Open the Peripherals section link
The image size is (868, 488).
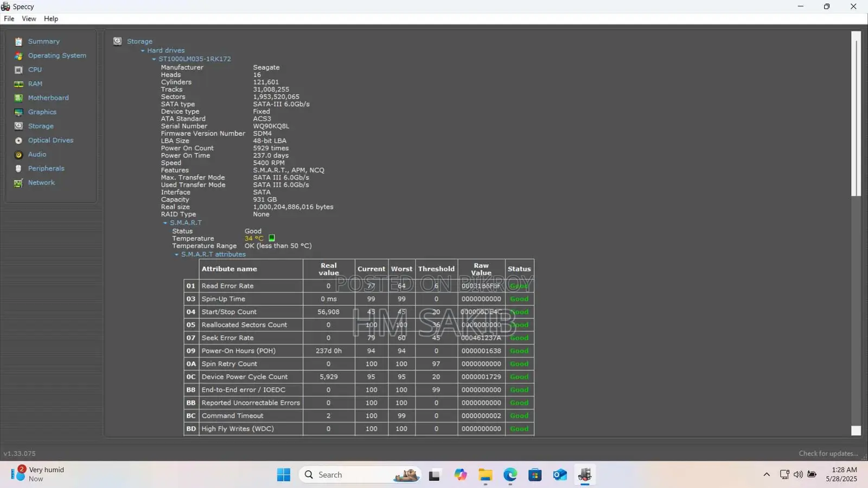point(46,169)
